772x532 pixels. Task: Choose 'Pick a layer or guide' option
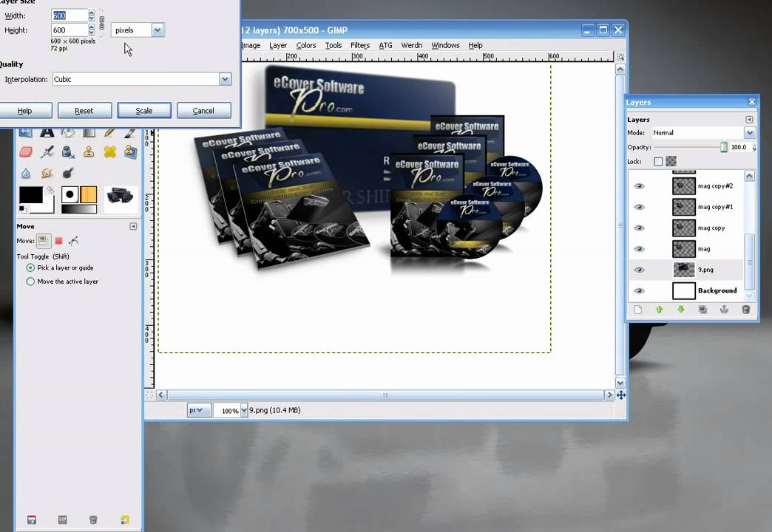coord(60,267)
